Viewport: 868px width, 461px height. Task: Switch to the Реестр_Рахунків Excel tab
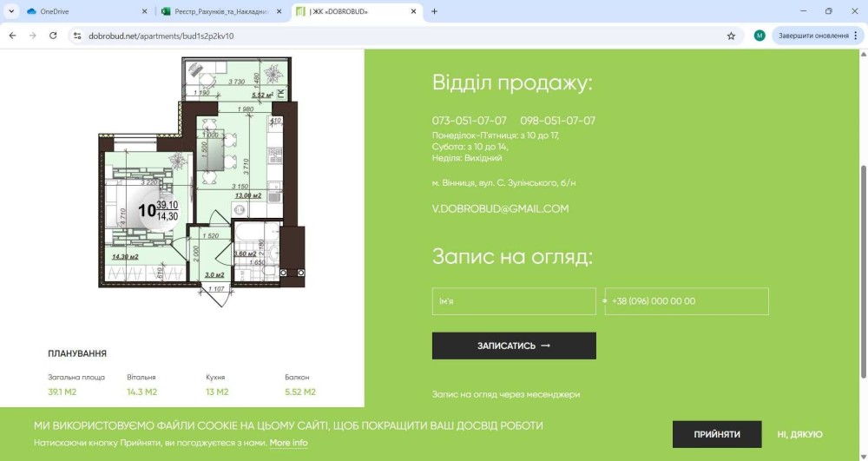click(x=221, y=11)
